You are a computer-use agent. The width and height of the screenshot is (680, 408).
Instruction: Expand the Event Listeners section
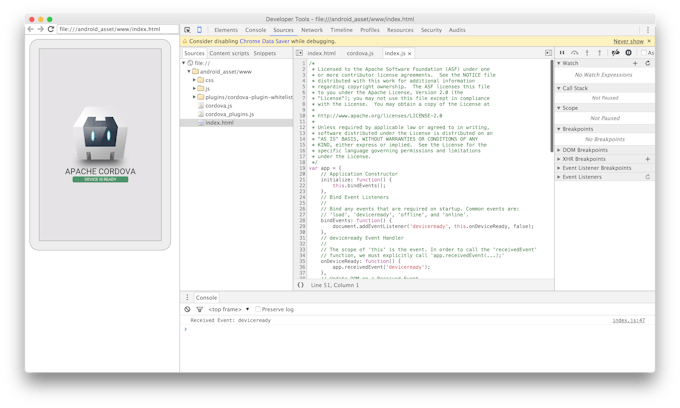559,177
